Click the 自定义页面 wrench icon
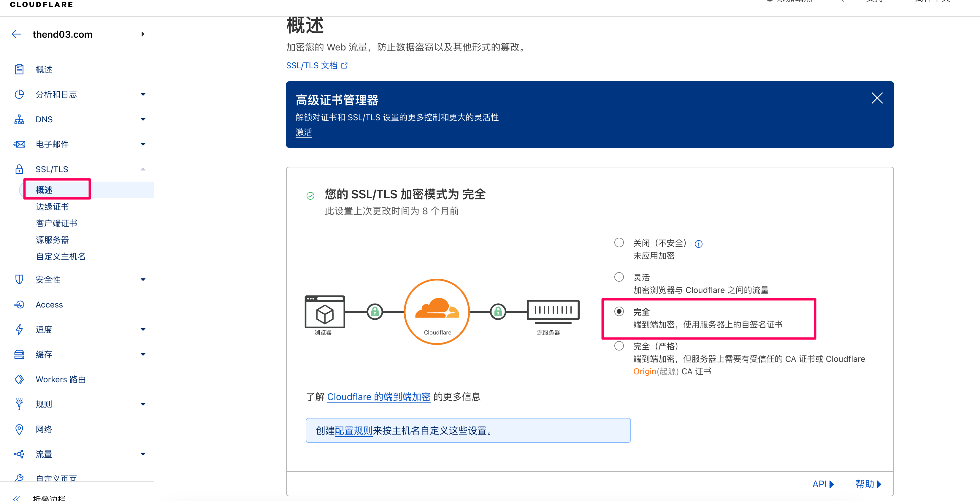Image resolution: width=980 pixels, height=501 pixels. point(19,478)
